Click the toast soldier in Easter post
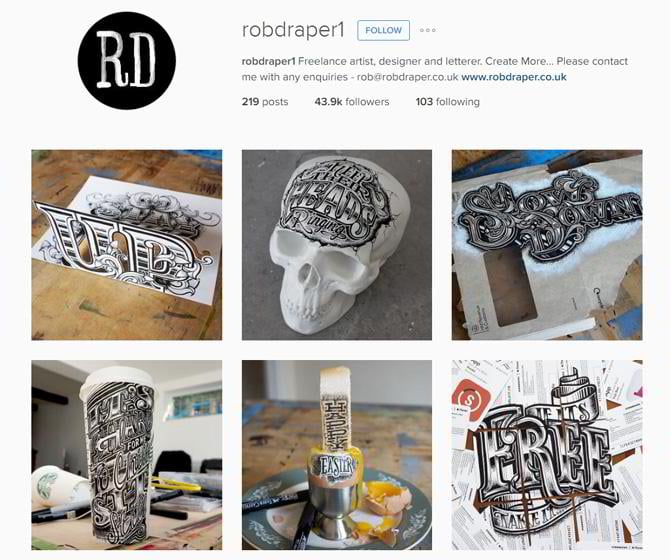Image resolution: width=670 pixels, height=560 pixels. [336, 409]
